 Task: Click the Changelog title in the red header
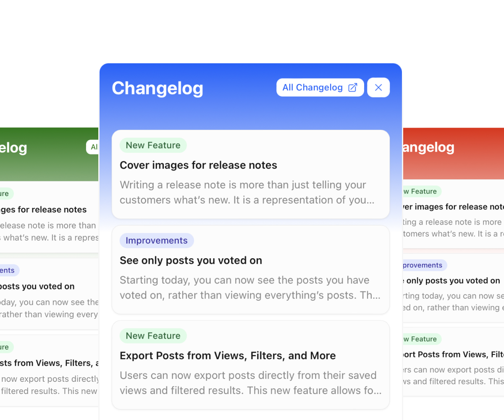coord(428,147)
